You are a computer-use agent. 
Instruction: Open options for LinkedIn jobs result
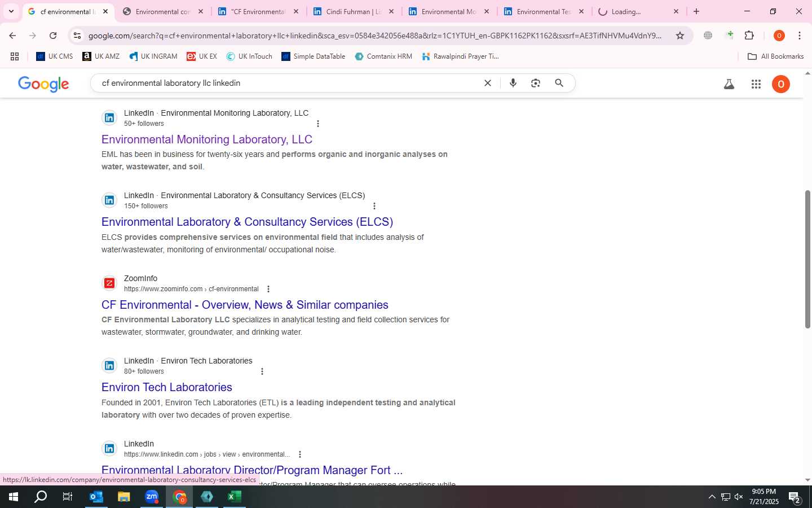click(300, 454)
